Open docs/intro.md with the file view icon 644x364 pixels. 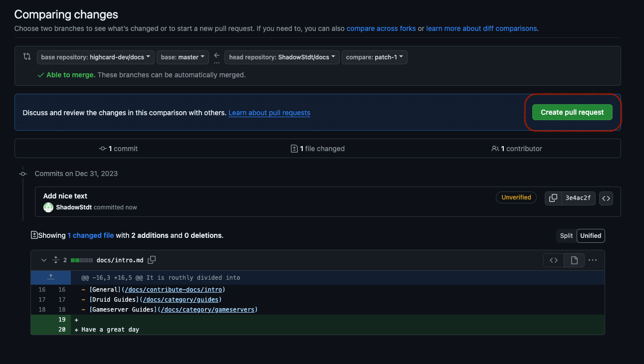(574, 260)
